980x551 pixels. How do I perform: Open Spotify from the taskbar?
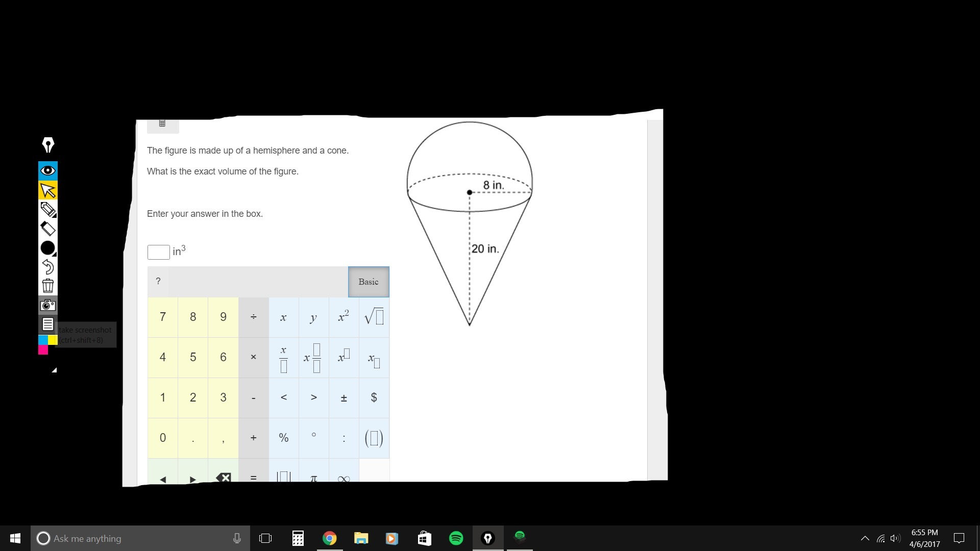coord(456,538)
